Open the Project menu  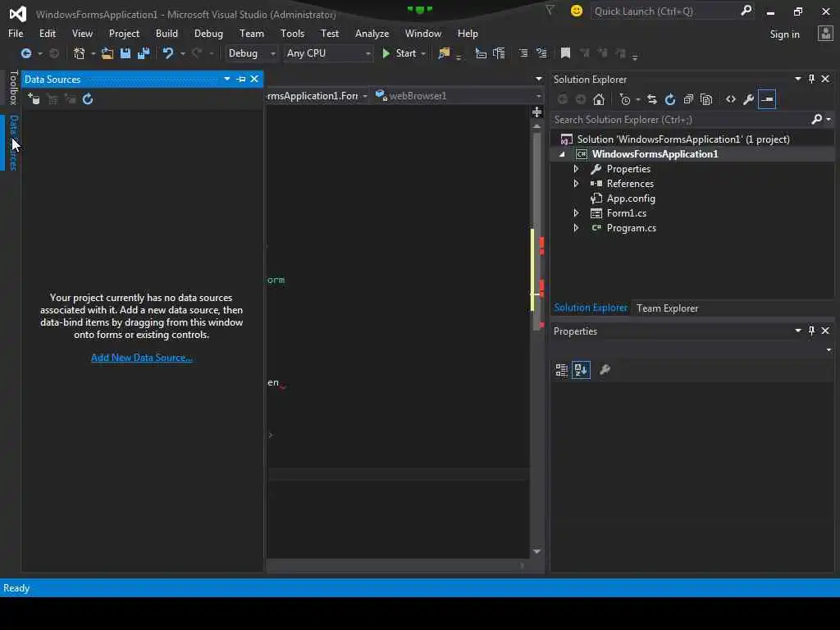[124, 33]
